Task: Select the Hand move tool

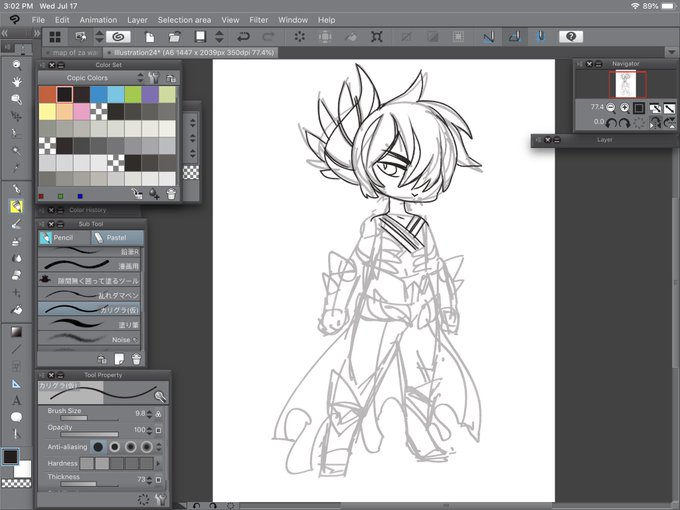Action: coord(16,82)
